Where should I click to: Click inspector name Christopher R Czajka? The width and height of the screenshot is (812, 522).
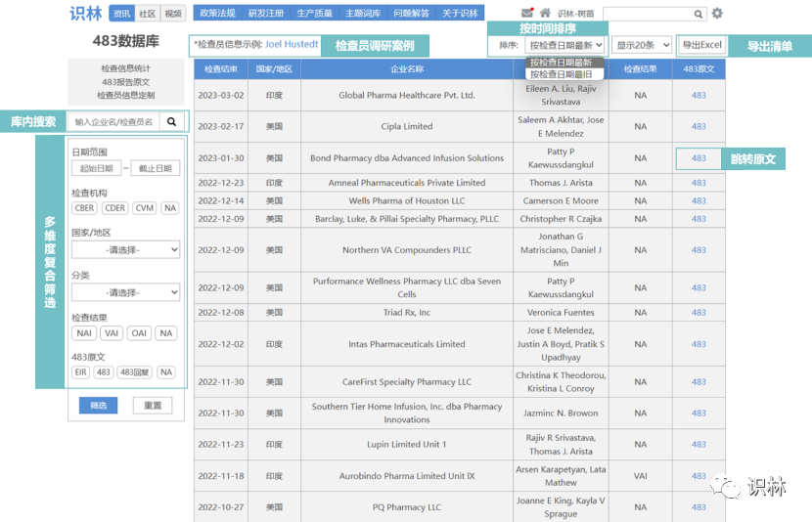(561, 219)
